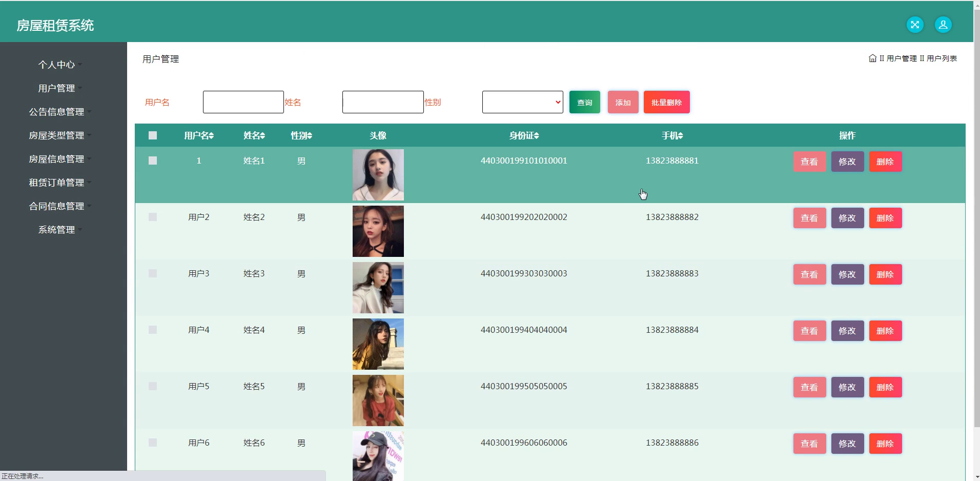Viewport: 980px width, 481px height.
Task: Check the checkbox for user 1 row
Action: pos(153,161)
